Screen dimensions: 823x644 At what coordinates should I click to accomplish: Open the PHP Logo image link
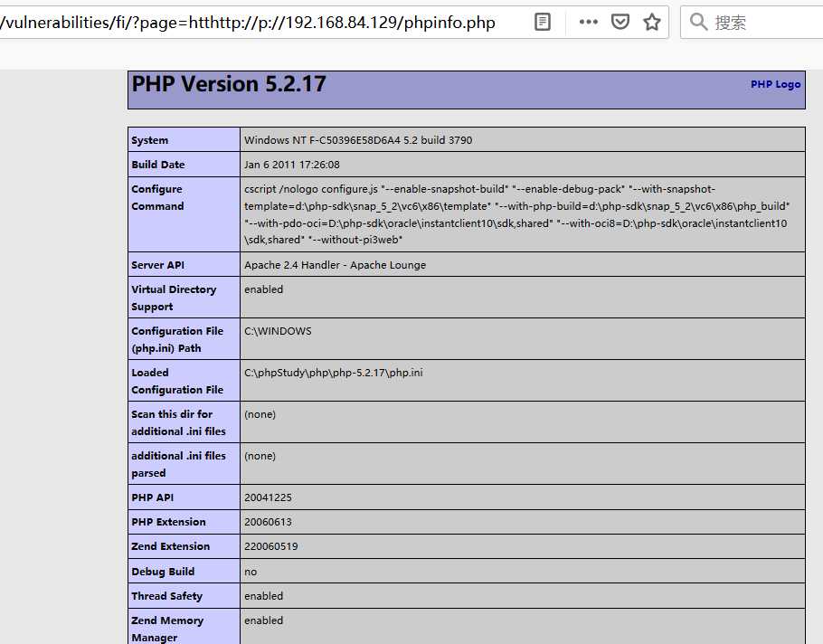point(775,84)
